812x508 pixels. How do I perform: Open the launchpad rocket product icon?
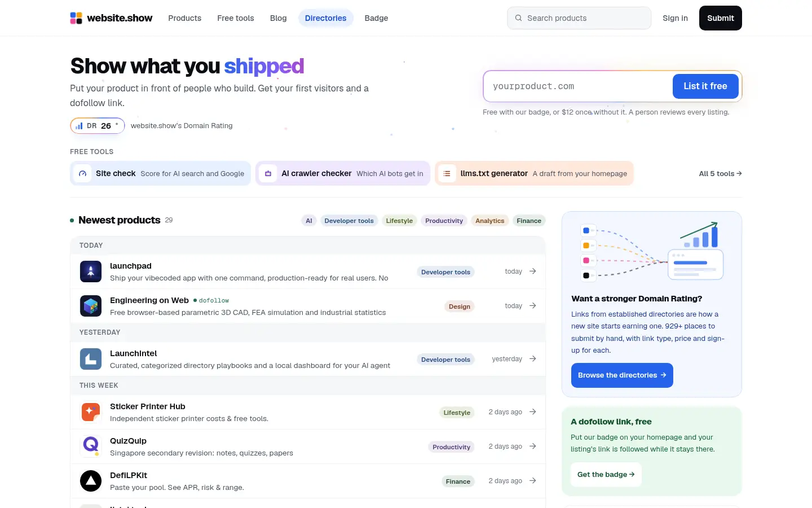pos(91,271)
